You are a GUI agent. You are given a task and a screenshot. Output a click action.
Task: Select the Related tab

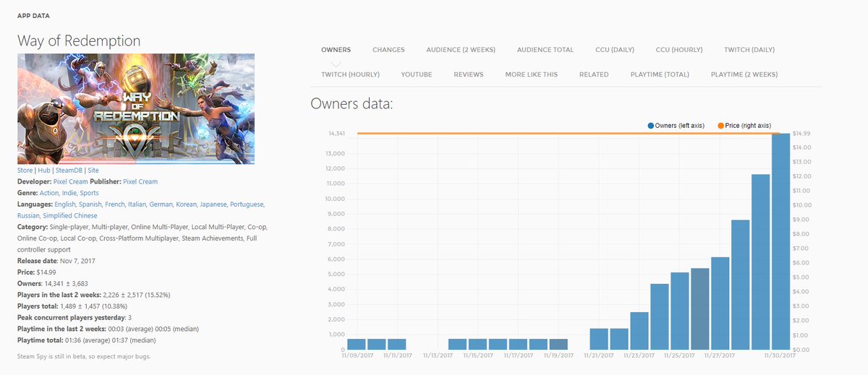[594, 74]
